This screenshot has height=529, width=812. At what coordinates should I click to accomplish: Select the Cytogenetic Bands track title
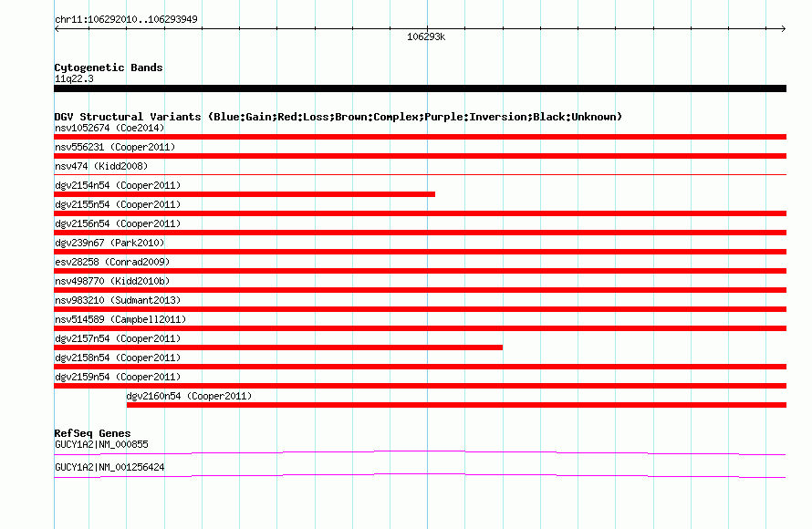coord(109,67)
